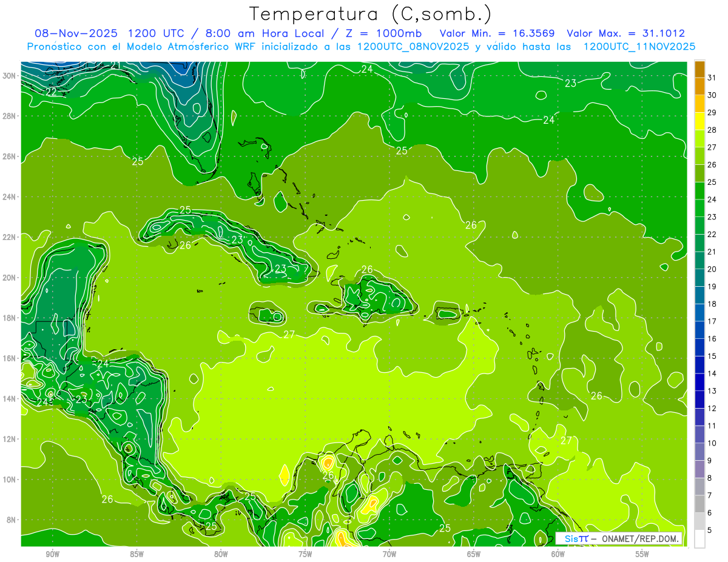Click the "5" label on color scale
Screen dimensions: 728x562
click(710, 530)
